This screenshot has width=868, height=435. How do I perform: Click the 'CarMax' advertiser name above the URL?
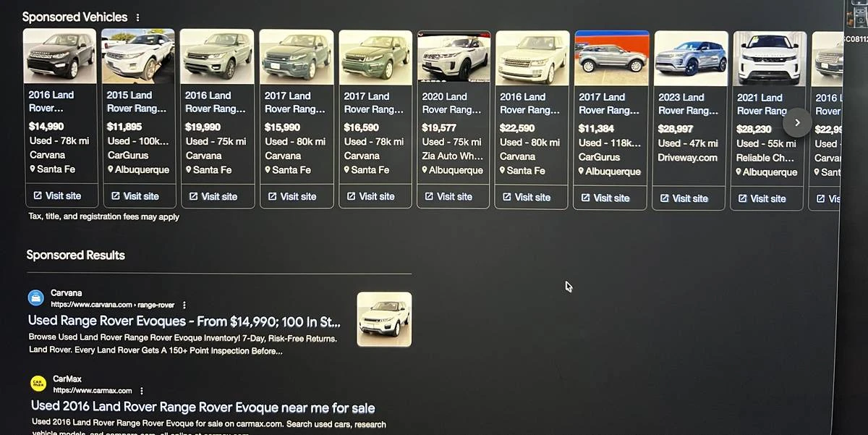[67, 379]
